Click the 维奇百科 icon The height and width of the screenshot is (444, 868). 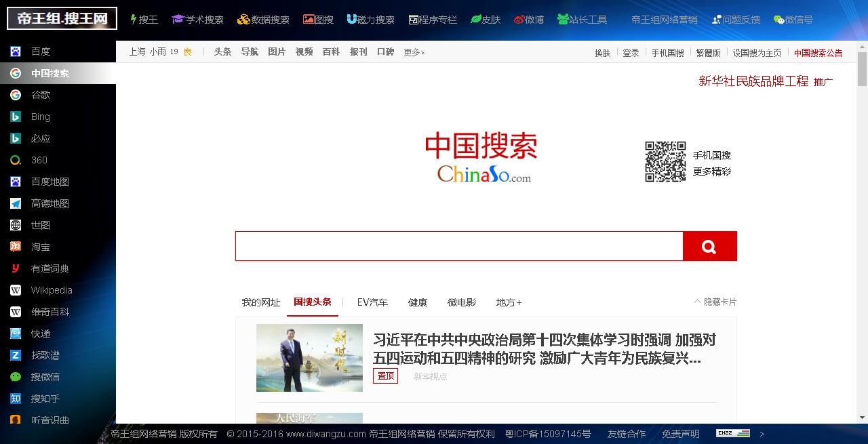pos(16,312)
